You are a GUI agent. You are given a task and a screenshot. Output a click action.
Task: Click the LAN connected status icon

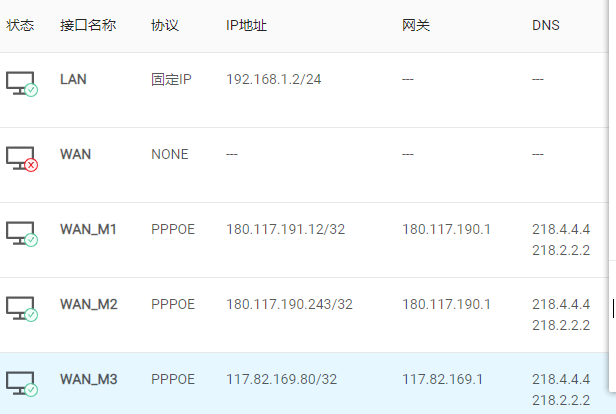pyautogui.click(x=21, y=84)
